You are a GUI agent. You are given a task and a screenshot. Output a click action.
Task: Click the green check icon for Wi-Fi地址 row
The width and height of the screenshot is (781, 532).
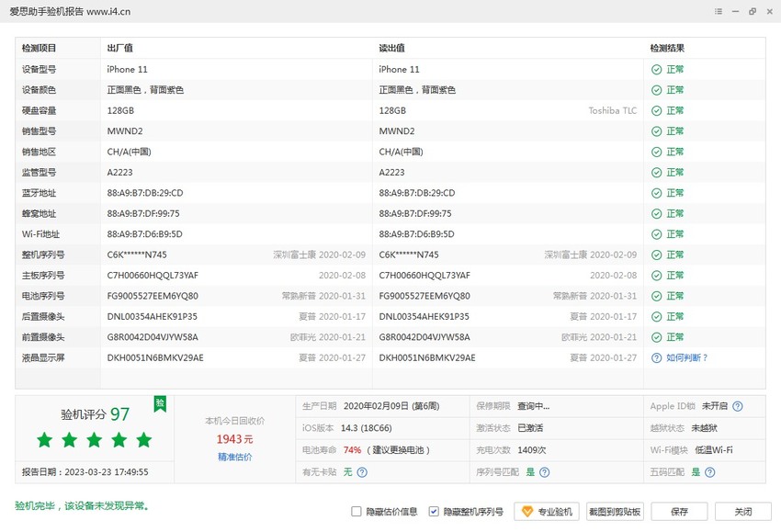pos(656,234)
